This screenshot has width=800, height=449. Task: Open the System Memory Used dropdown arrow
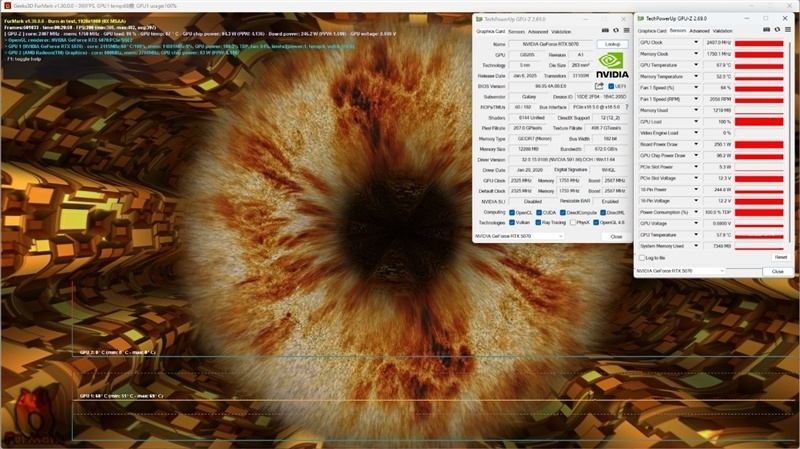pyautogui.click(x=695, y=246)
